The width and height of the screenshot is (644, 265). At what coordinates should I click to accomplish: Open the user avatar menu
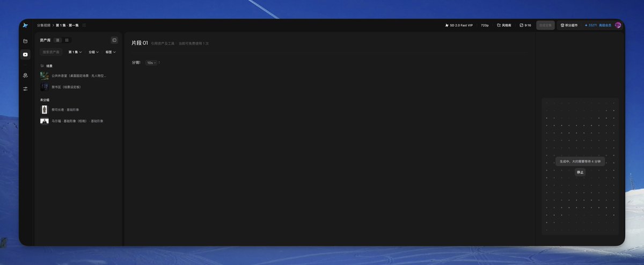[x=618, y=25]
